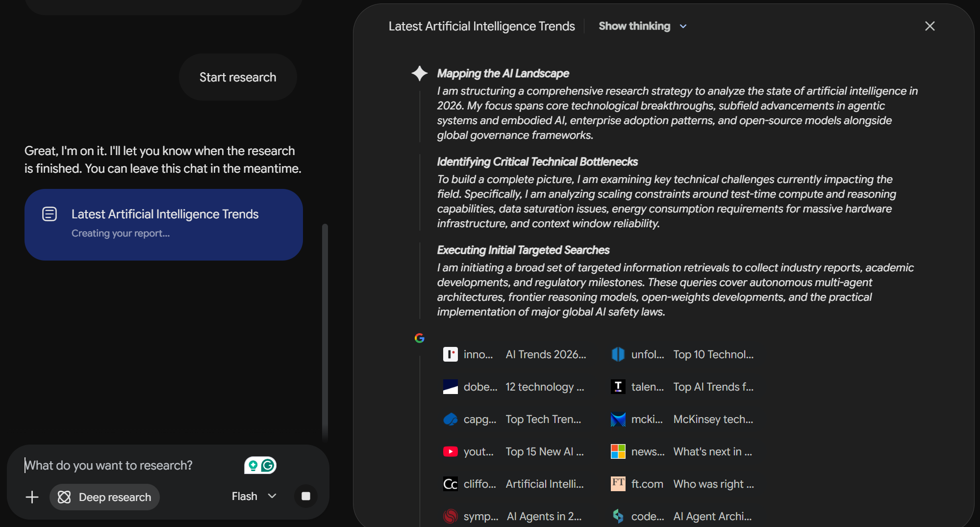Collapse thinking via the Show thinking chevron
This screenshot has width=980, height=527.
pos(683,26)
